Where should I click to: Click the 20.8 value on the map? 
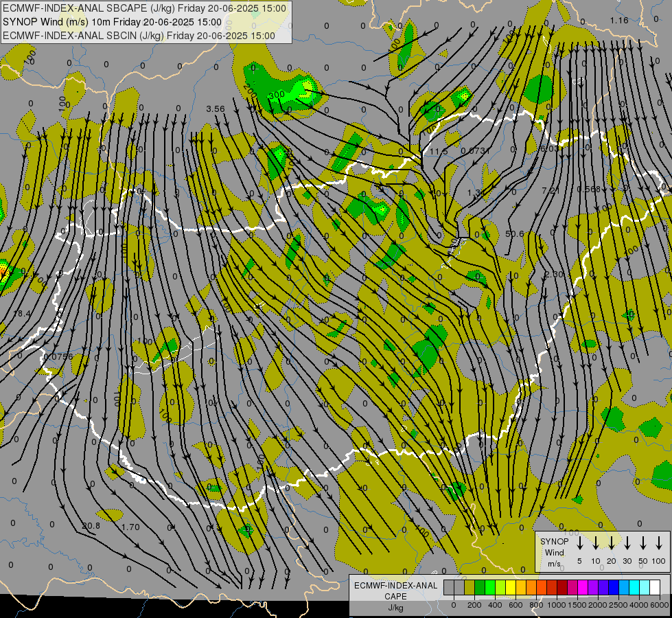(91, 525)
